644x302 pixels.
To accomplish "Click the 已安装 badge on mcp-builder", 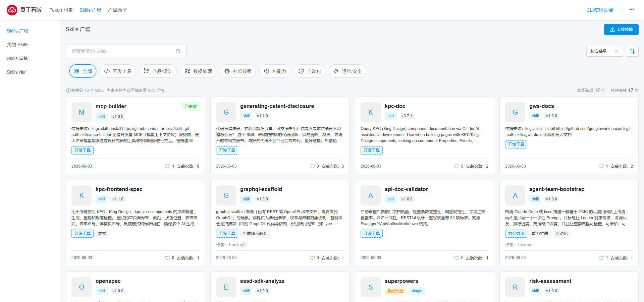I will 191,107.
